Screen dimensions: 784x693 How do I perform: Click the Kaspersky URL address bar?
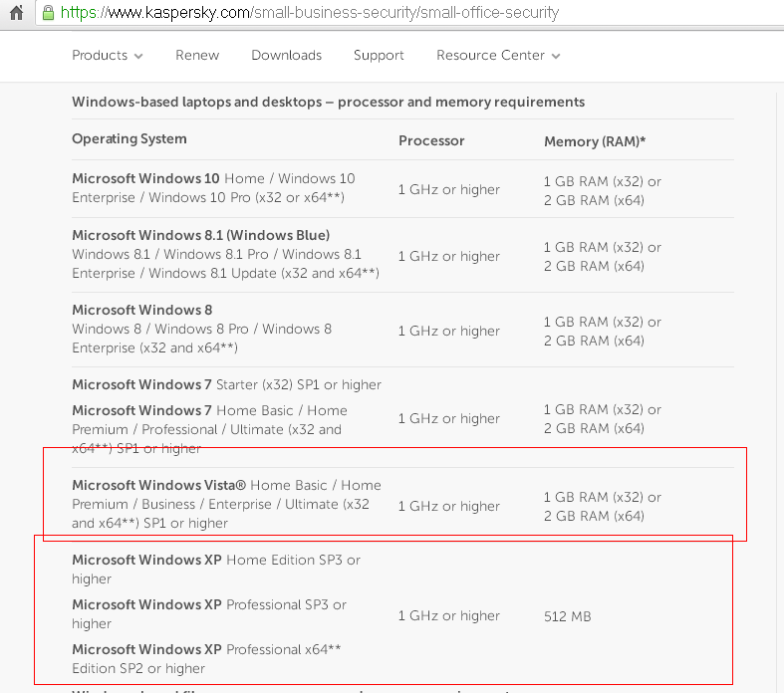(x=410, y=13)
